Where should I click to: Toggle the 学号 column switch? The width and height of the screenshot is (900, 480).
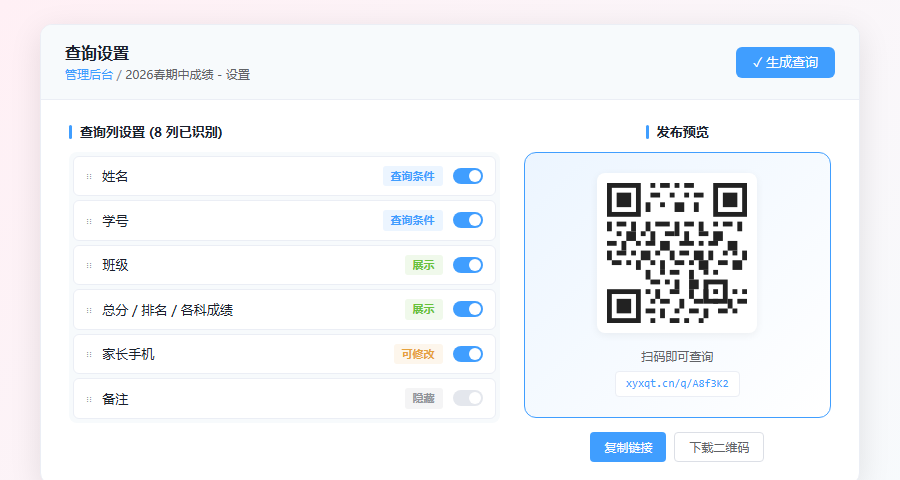click(468, 220)
